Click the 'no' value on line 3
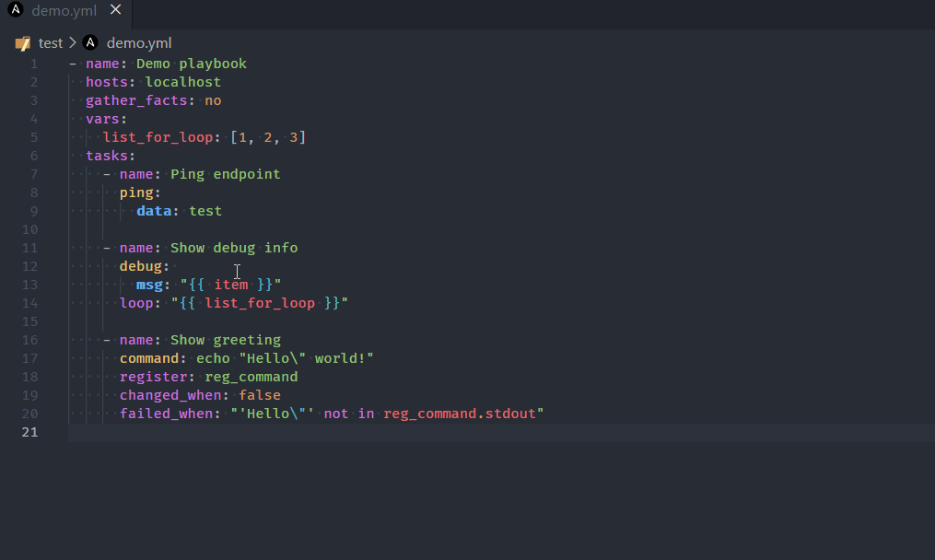Screen dimensions: 935x560 tap(213, 100)
